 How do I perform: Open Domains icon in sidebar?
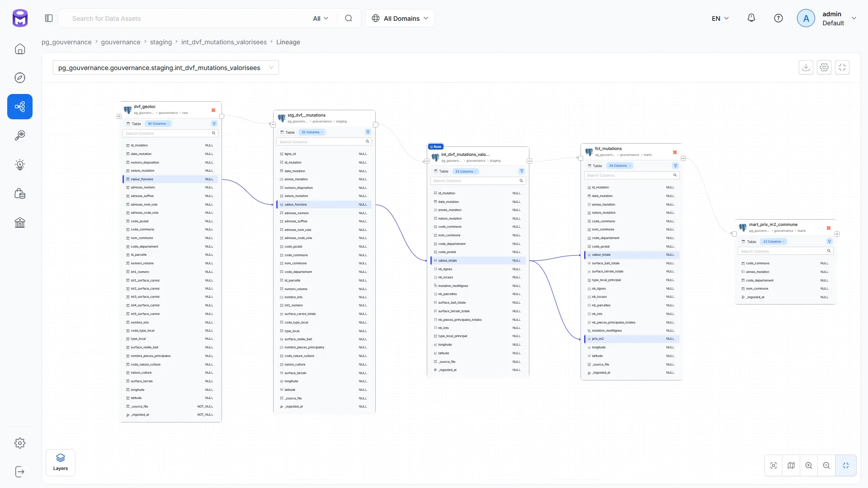pyautogui.click(x=20, y=193)
